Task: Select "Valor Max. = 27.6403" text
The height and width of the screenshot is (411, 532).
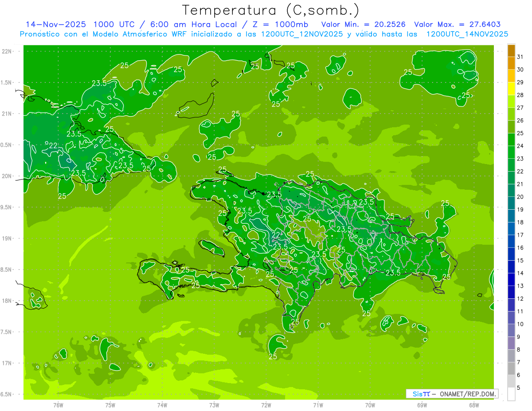Action: click(458, 24)
